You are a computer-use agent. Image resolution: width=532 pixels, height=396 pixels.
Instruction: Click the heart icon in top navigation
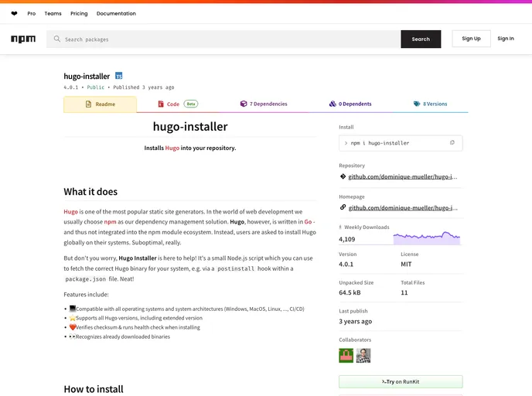click(x=14, y=14)
